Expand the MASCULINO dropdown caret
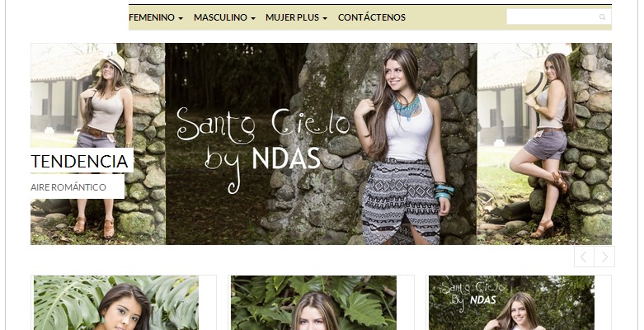644x330 pixels. [253, 18]
